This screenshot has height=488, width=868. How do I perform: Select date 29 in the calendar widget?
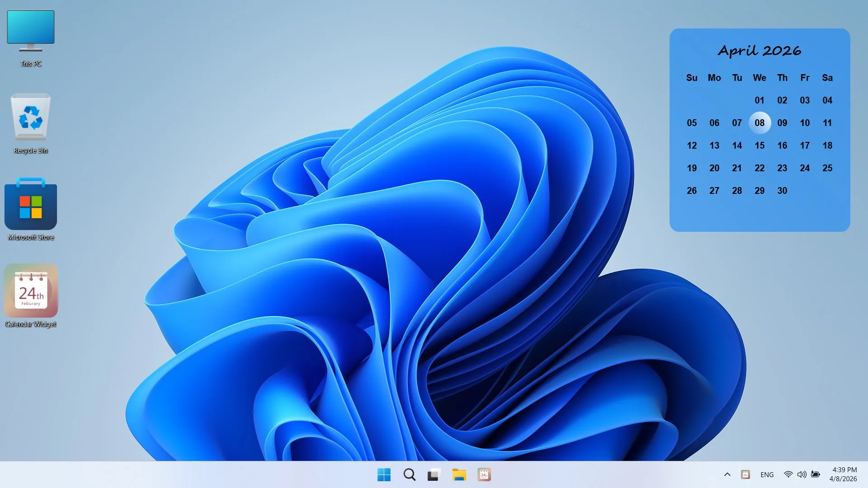tap(759, 191)
